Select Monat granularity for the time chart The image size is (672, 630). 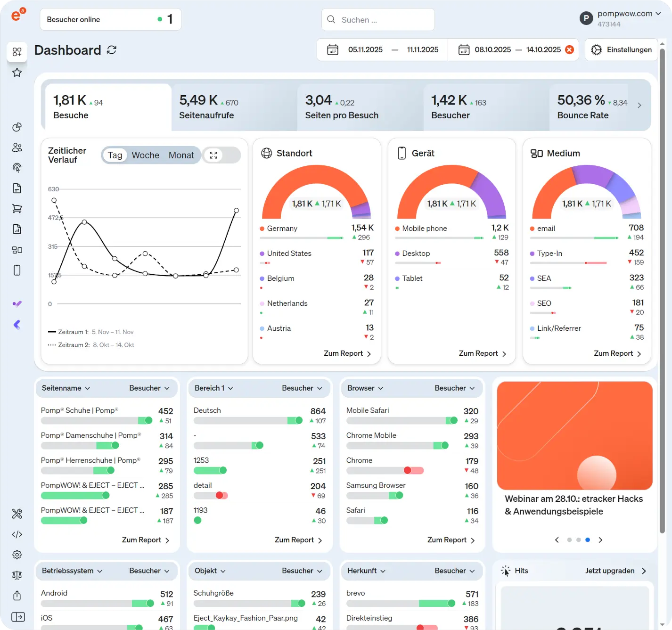[x=181, y=155]
